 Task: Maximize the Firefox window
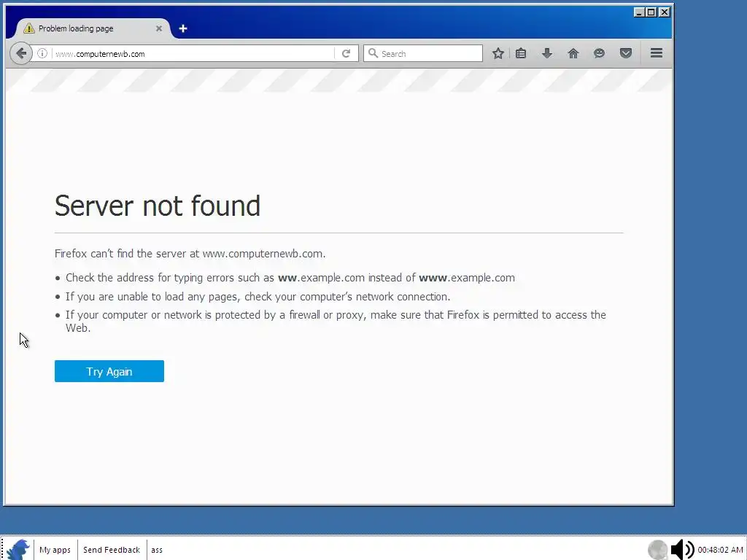pos(651,12)
